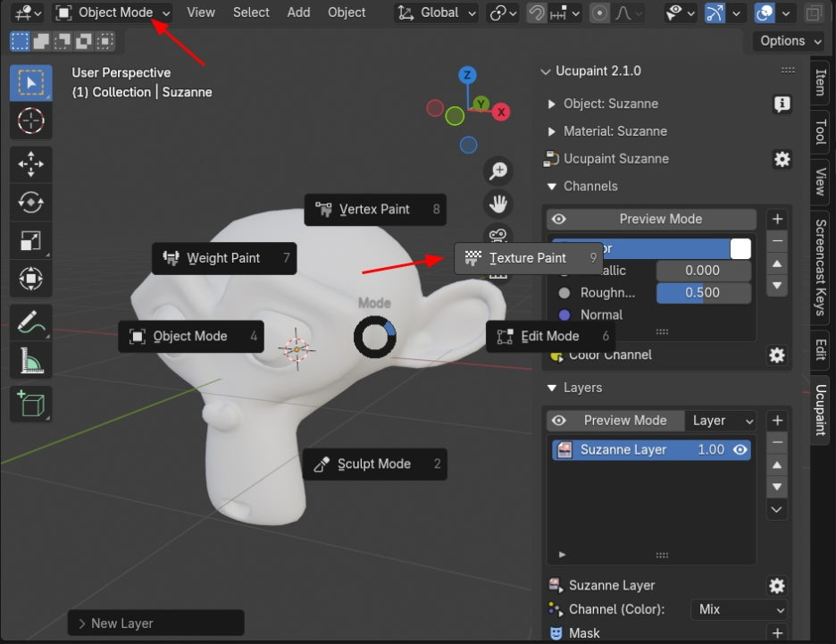Screen dimensions: 836x644
Task: Set selection mode to extend
Action: [41, 41]
